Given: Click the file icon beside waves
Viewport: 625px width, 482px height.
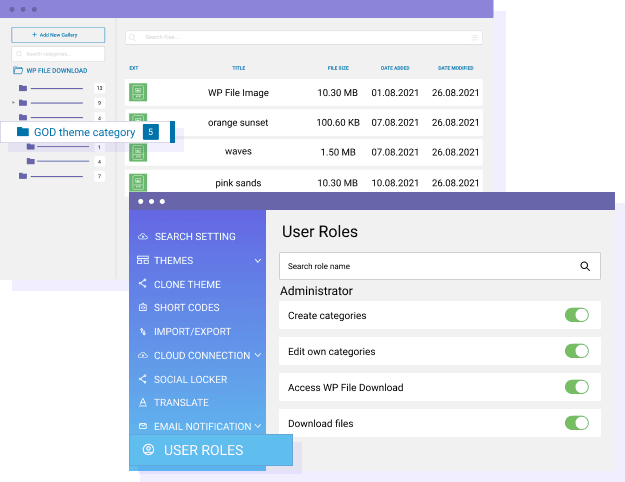Looking at the screenshot, I should (x=138, y=152).
